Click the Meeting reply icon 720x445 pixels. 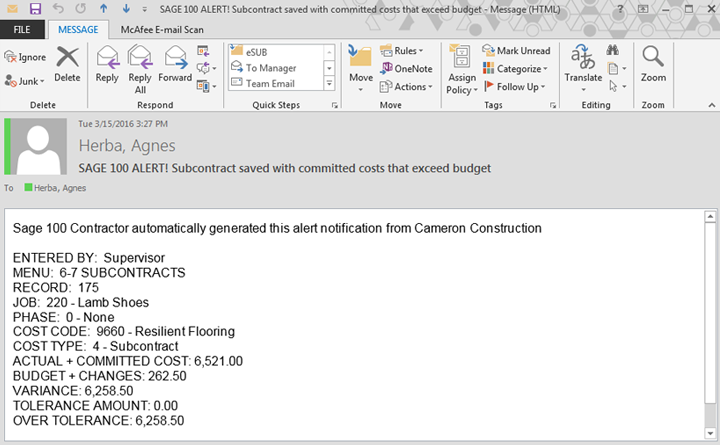(203, 51)
